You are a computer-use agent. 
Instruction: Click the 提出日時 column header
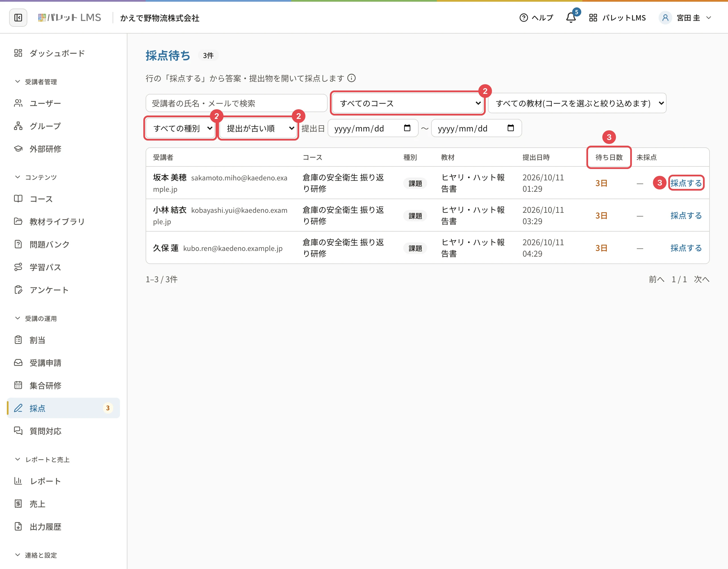point(536,157)
